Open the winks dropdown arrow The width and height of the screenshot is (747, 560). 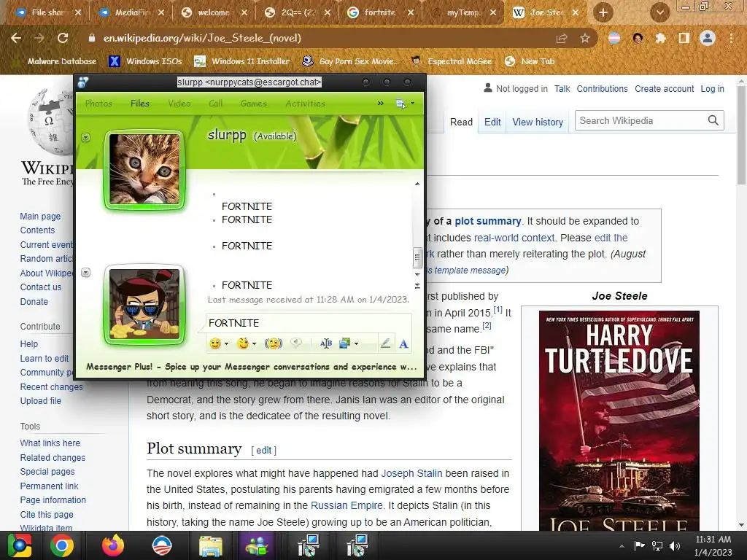(x=255, y=344)
